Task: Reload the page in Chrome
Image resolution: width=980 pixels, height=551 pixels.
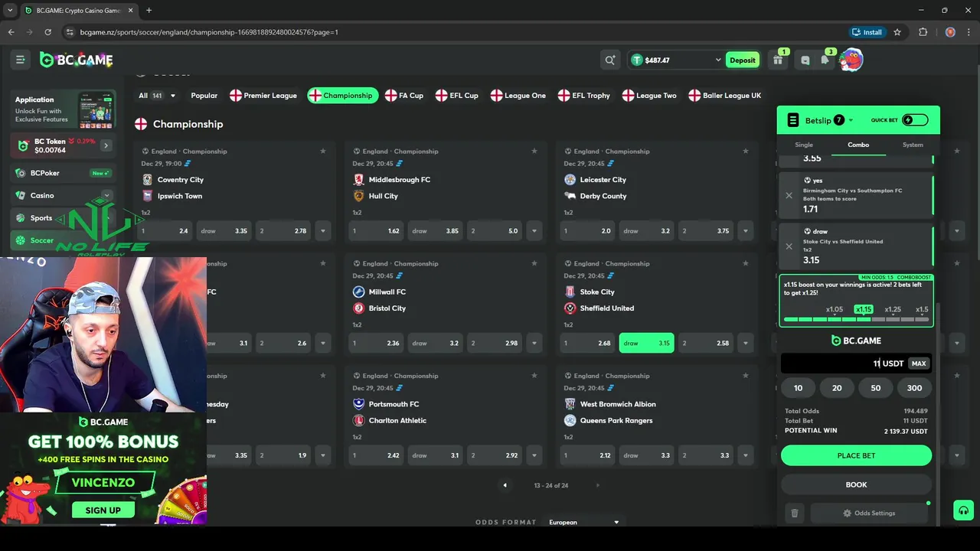Action: 47,32
